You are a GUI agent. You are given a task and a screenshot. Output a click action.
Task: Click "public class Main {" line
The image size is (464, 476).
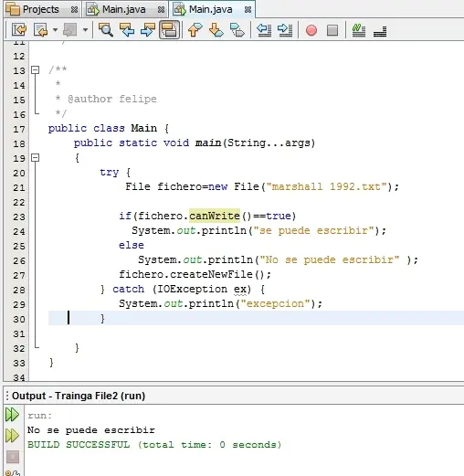(108, 128)
